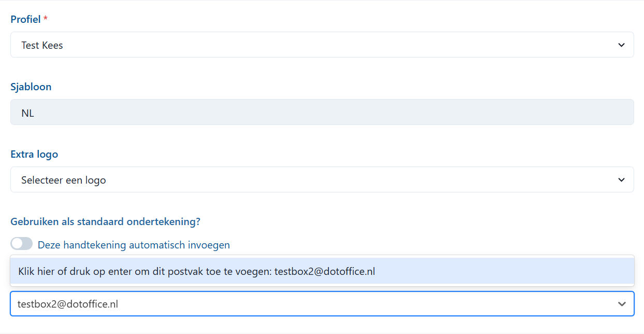Click the 'Extra logo' field label
The image size is (644, 334).
pos(34,155)
